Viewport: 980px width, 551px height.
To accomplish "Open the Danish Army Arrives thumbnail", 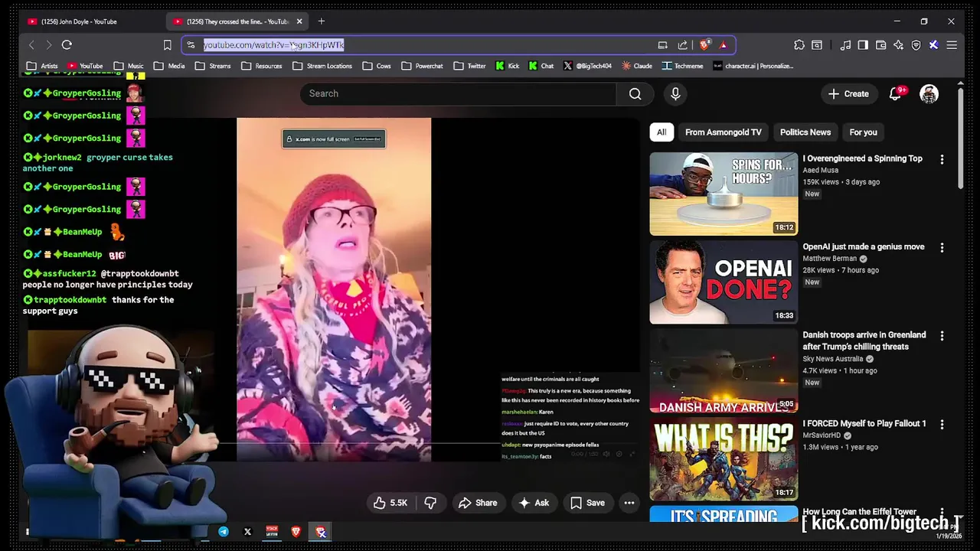I will point(724,370).
